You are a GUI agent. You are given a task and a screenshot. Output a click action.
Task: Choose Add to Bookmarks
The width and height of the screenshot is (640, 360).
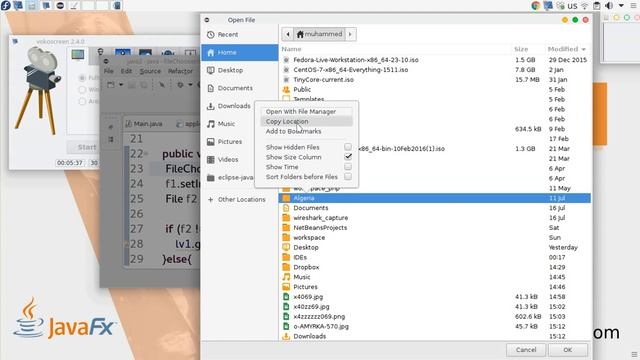click(293, 131)
